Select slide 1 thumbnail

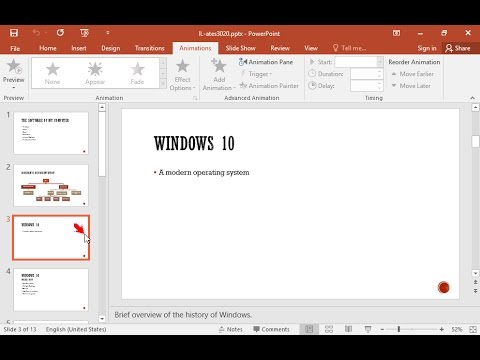click(51, 133)
